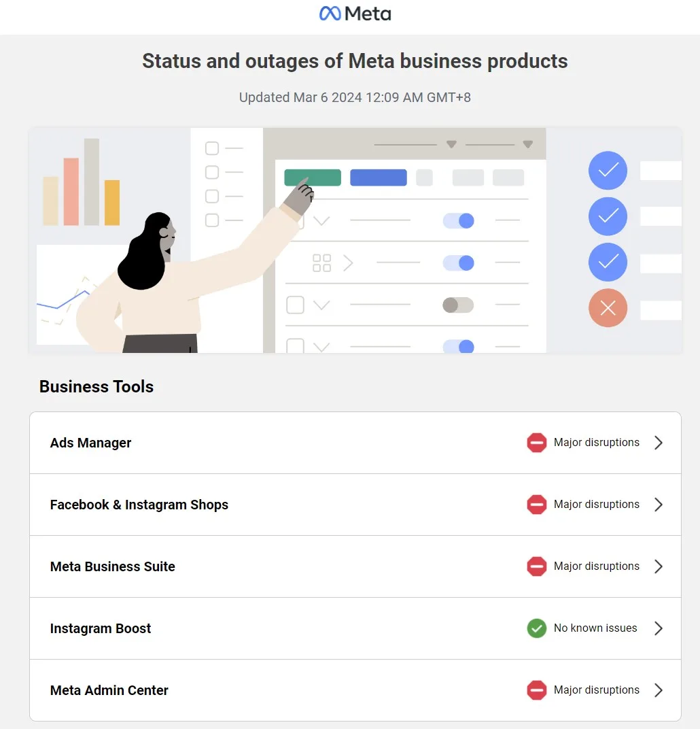Viewport: 700px width, 729px height.
Task: Click 'Major disruptions' text beside Ads Manager
Action: [597, 442]
